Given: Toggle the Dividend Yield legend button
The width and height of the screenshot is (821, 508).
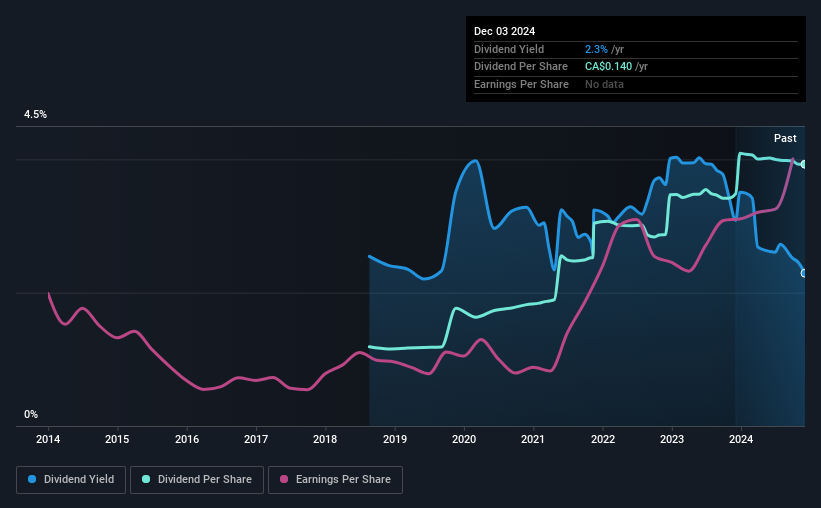Looking at the screenshot, I should tap(71, 480).
